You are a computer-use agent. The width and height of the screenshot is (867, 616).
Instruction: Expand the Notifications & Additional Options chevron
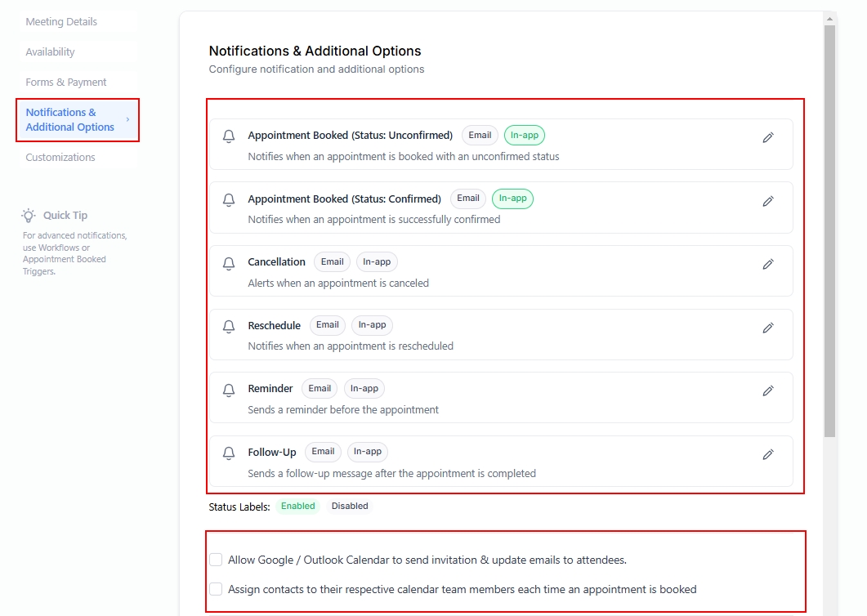[127, 120]
